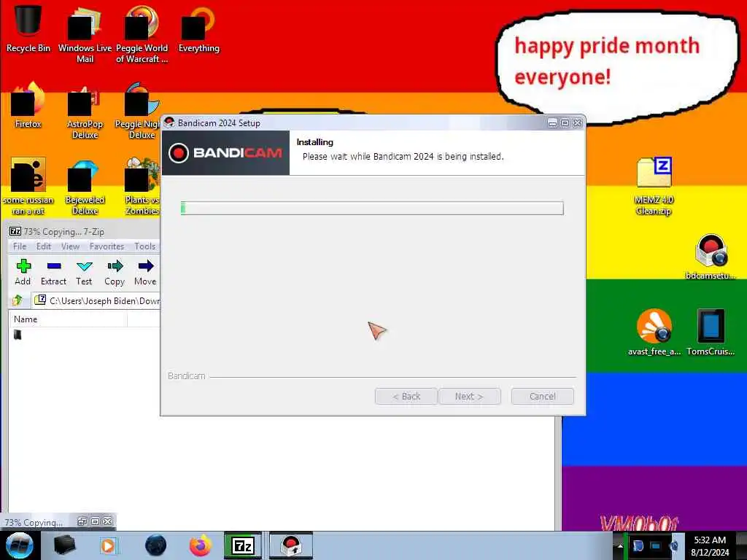Open Firefox from the taskbar

pyautogui.click(x=201, y=545)
